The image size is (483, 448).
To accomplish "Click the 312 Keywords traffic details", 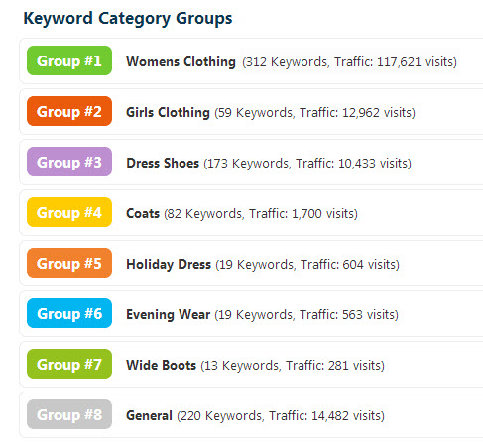I will [x=349, y=62].
